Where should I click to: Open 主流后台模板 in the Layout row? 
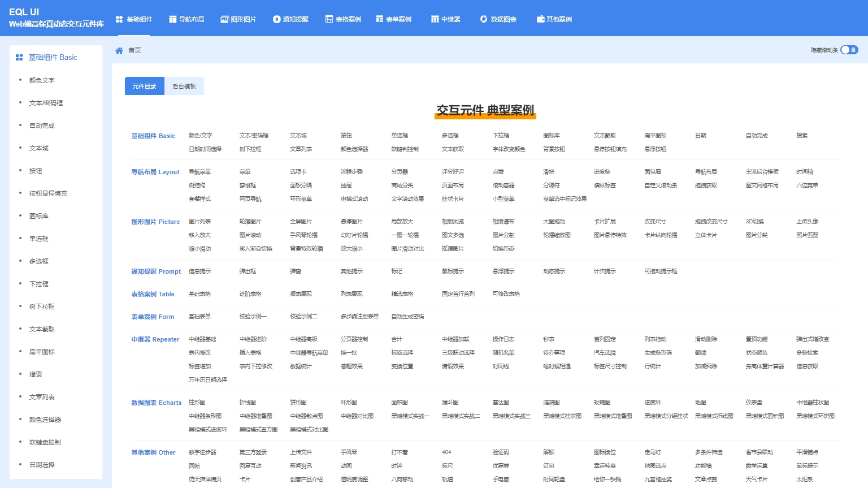pos(762,172)
